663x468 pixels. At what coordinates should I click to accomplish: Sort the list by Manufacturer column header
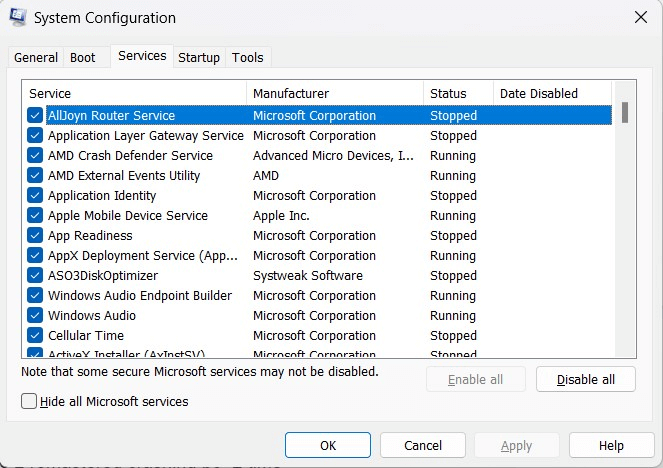click(x=334, y=93)
